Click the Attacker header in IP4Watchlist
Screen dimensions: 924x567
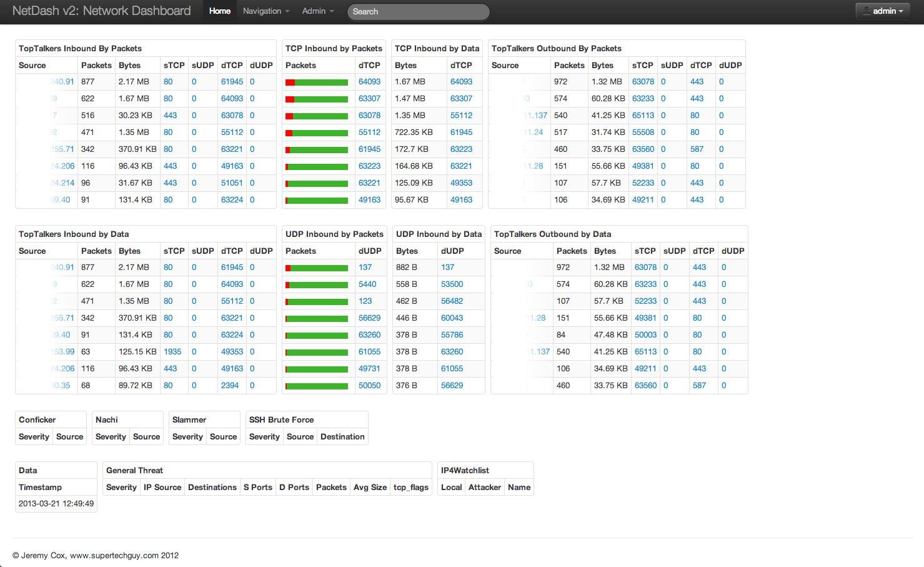tap(484, 487)
